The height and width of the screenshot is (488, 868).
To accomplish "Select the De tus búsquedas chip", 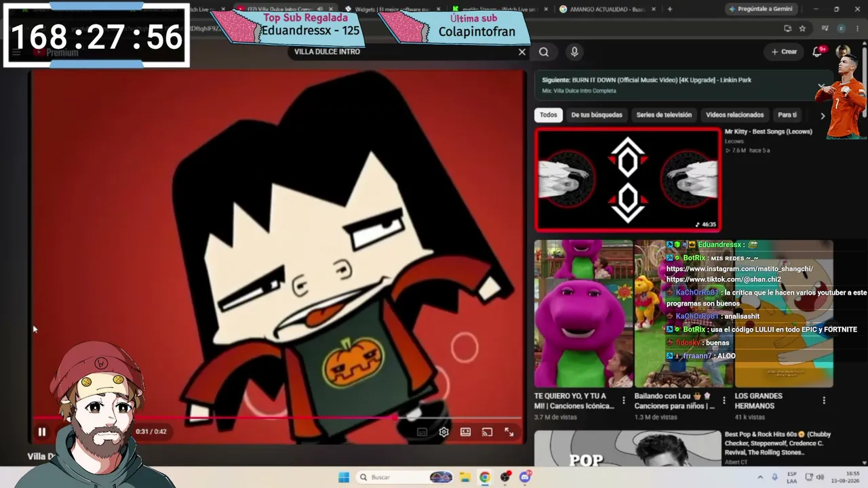I will click(597, 115).
